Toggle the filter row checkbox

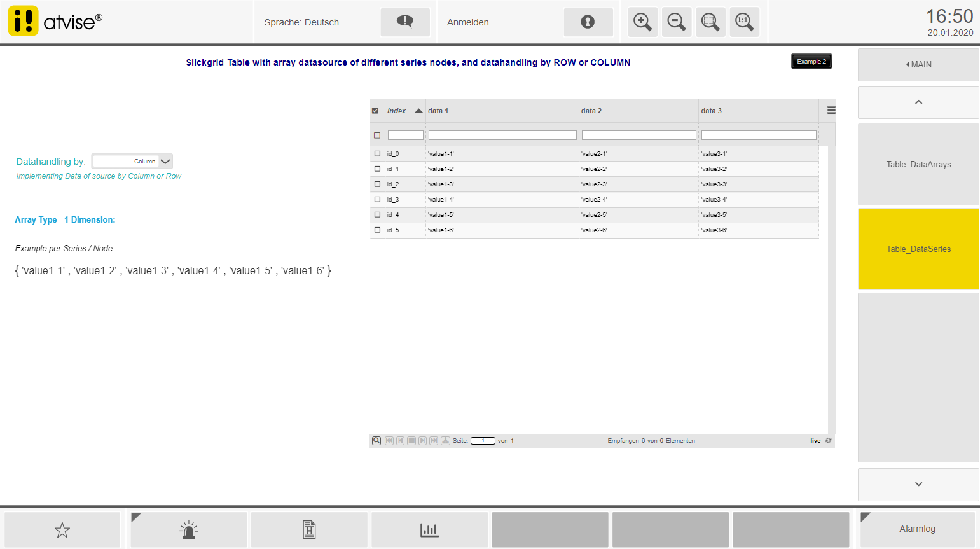point(377,136)
